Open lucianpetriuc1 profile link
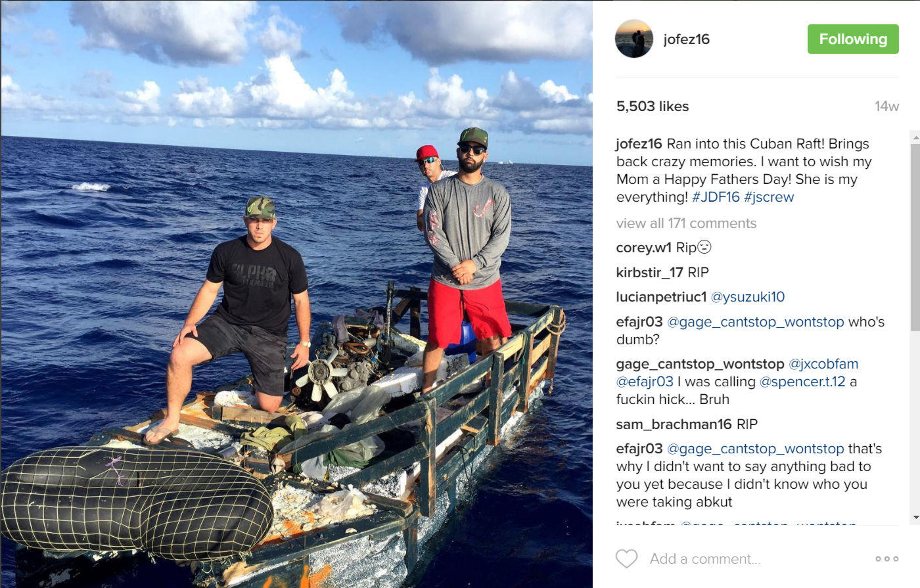 662,297
